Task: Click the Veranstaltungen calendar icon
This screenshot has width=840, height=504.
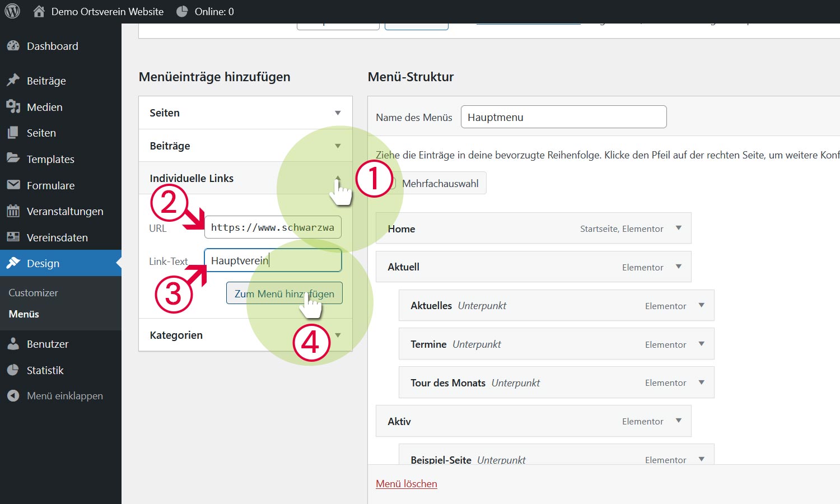Action: click(13, 211)
